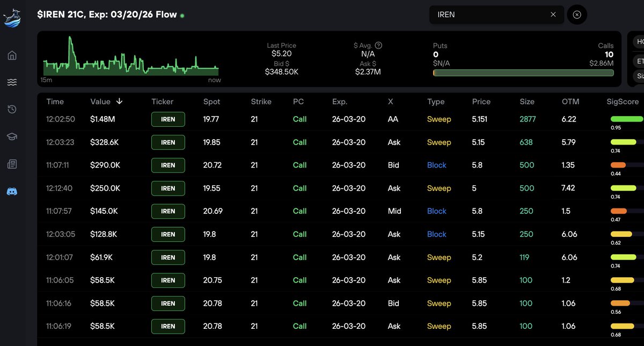Viewport: 644px width, 346px height.
Task: Sort by PC column header
Action: pos(298,102)
